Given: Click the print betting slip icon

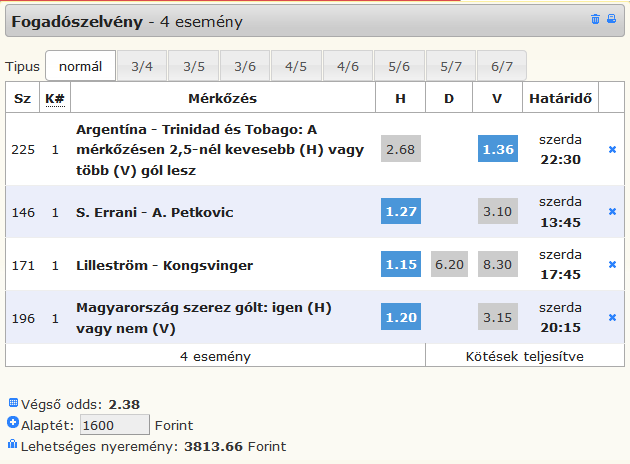Looking at the screenshot, I should click(611, 19).
